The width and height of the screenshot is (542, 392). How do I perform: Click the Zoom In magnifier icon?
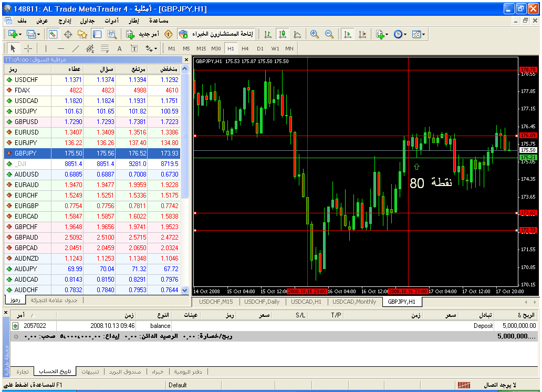pos(315,34)
